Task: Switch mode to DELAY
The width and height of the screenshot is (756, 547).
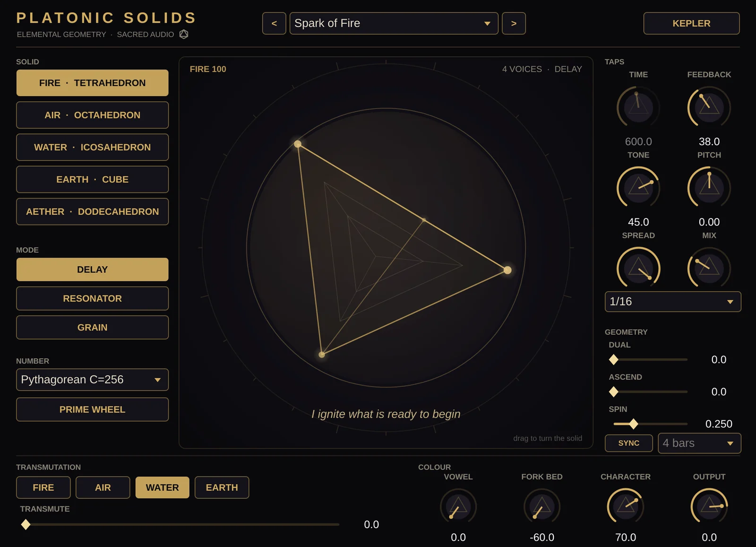Action: 93,269
